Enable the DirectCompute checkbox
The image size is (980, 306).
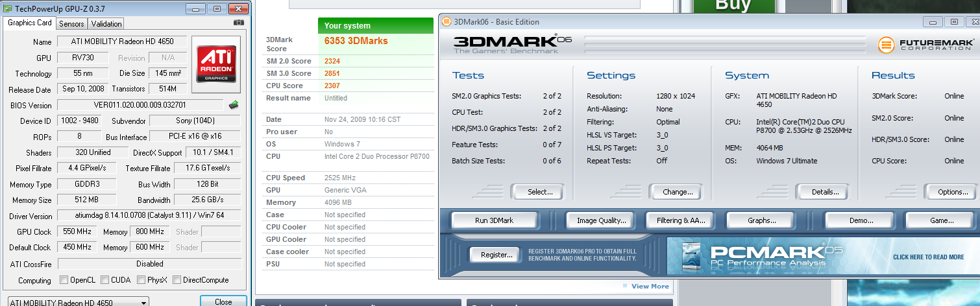(177, 280)
